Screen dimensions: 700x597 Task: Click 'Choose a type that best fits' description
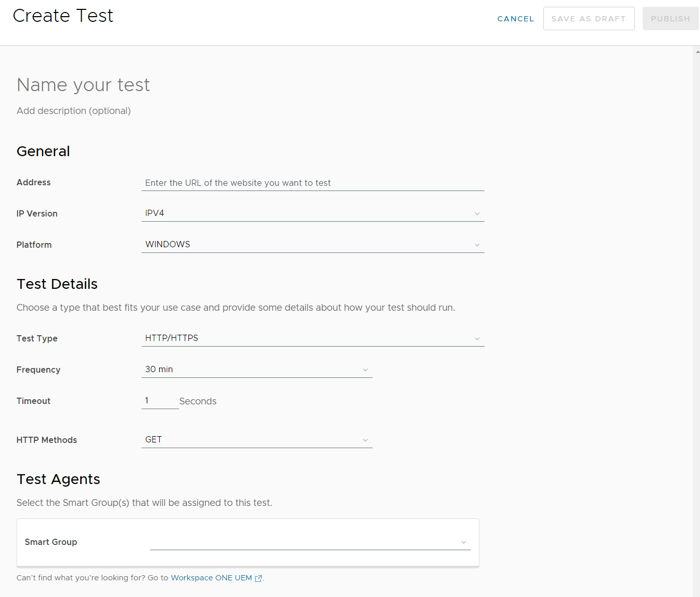[236, 308]
